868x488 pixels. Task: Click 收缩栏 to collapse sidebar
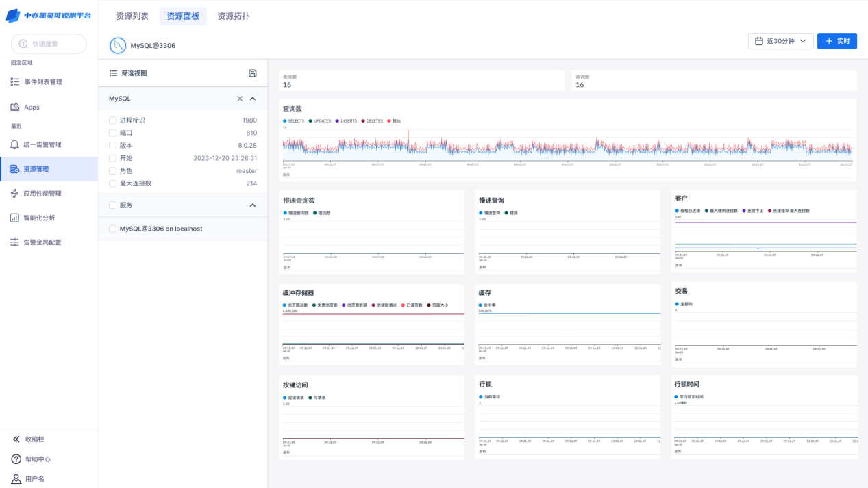click(x=34, y=439)
